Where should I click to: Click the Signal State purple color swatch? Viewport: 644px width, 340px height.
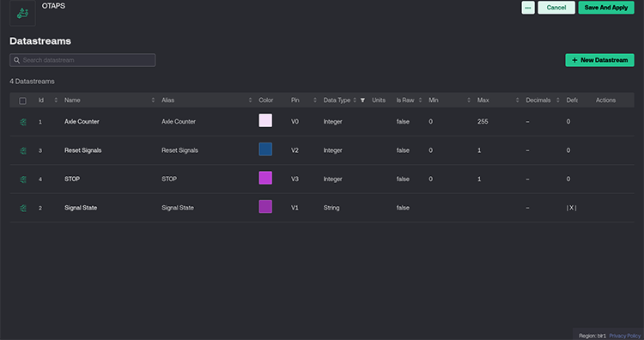[x=265, y=207]
